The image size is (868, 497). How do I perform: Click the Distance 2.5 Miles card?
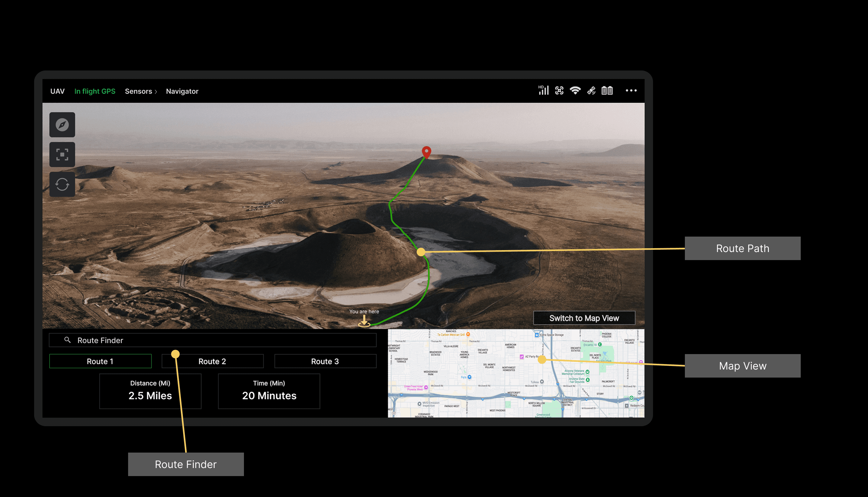click(x=150, y=391)
